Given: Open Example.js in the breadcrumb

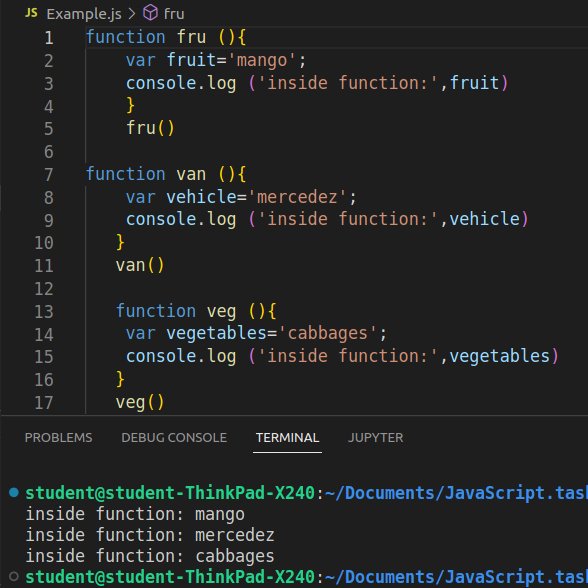Looking at the screenshot, I should click(84, 14).
